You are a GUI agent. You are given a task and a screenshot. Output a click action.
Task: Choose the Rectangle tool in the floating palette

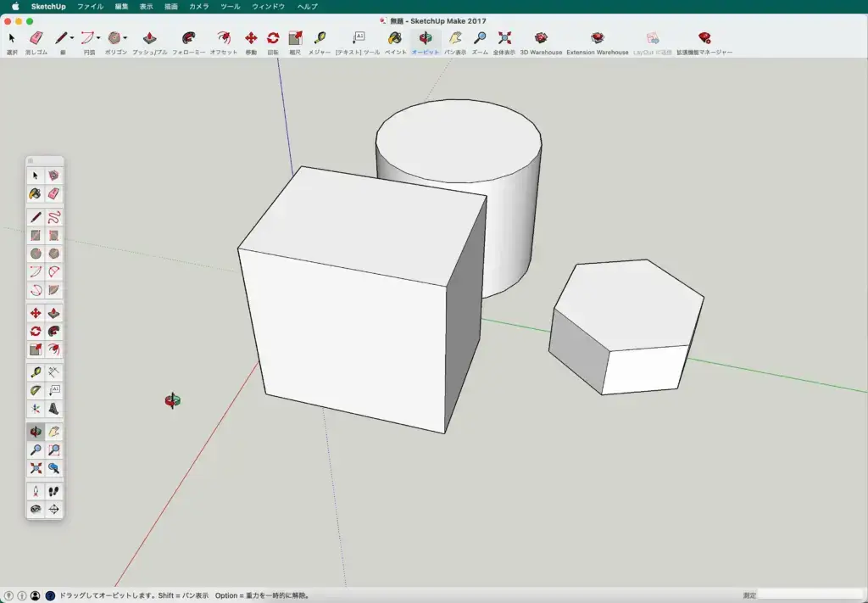click(x=36, y=235)
